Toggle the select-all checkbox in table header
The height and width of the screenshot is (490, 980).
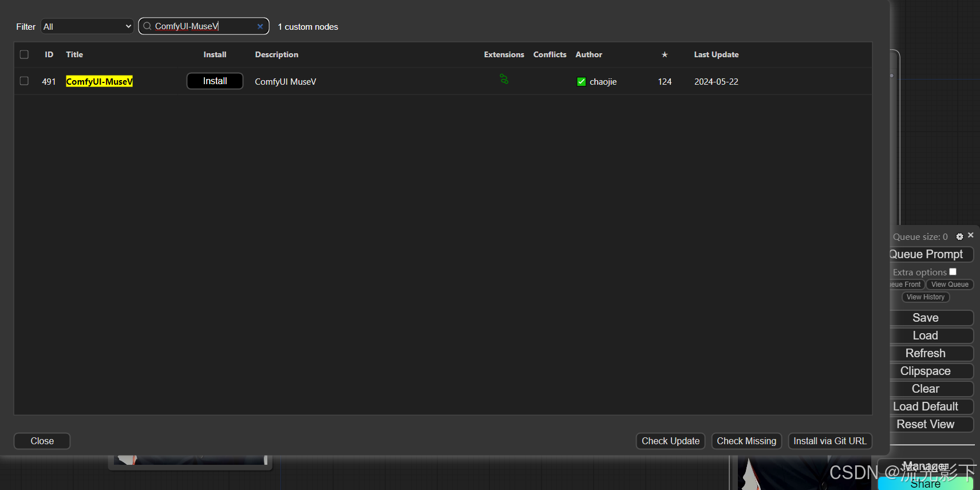click(24, 54)
